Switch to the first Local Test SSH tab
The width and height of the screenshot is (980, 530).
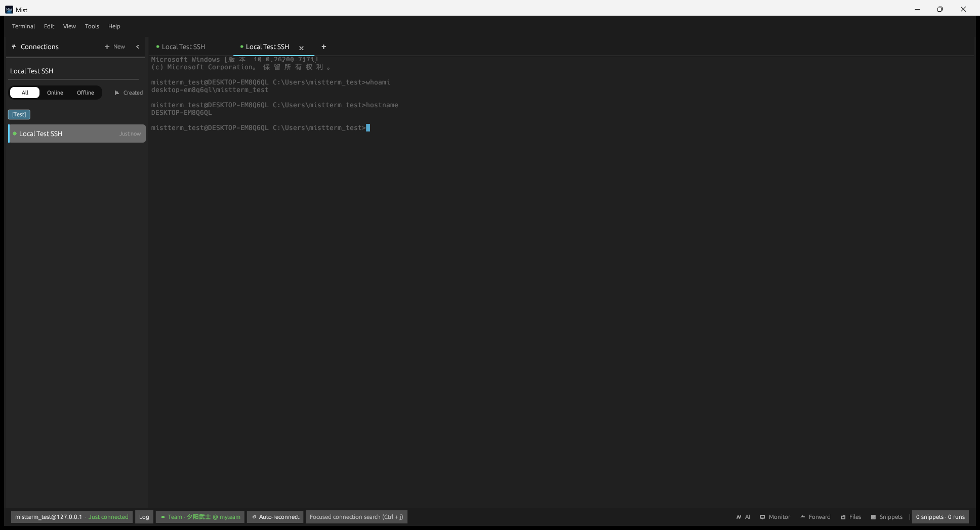pos(183,47)
